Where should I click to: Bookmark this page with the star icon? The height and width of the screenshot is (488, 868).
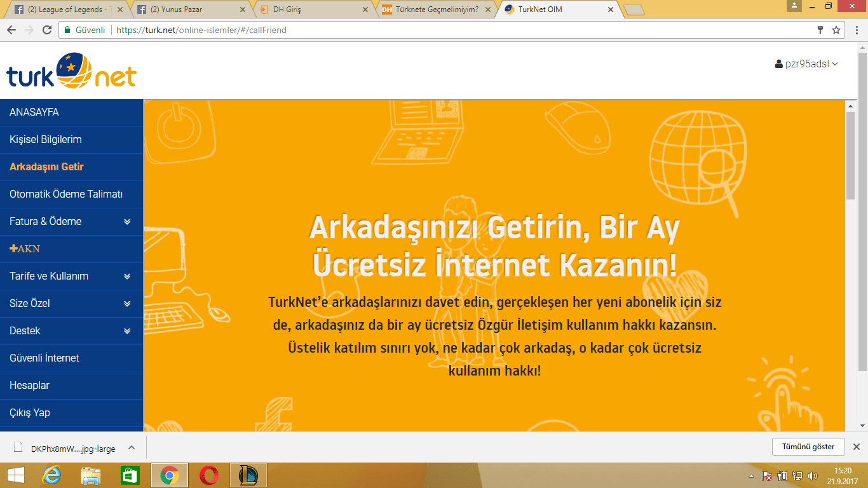(x=836, y=30)
